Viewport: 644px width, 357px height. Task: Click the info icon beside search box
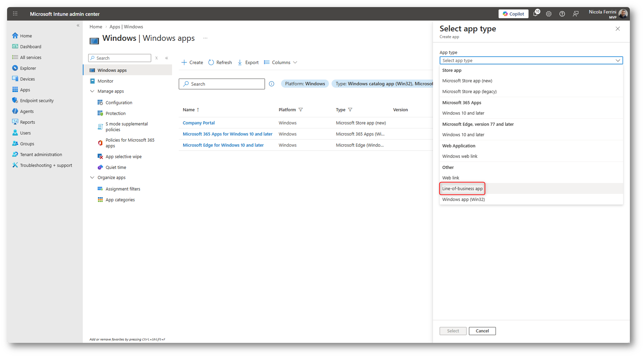coord(272,84)
